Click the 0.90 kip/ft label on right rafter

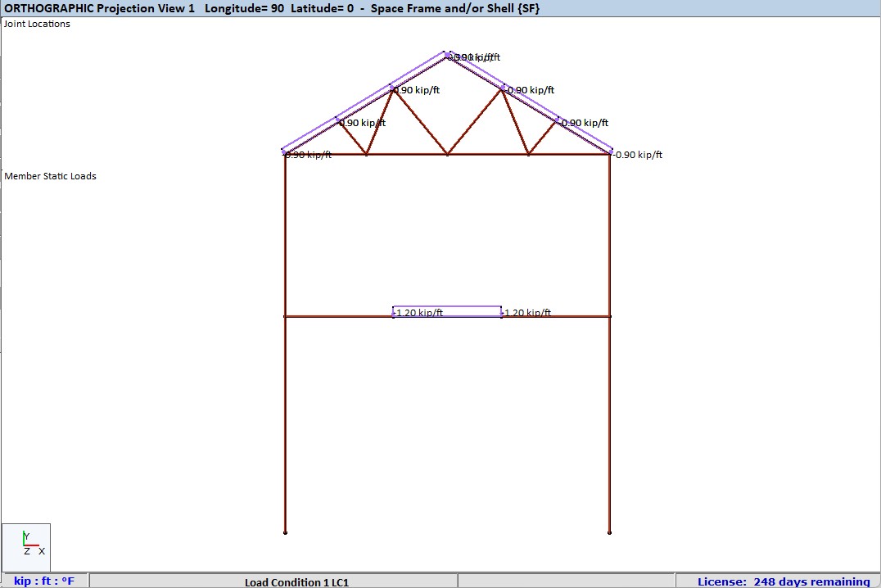pos(529,90)
